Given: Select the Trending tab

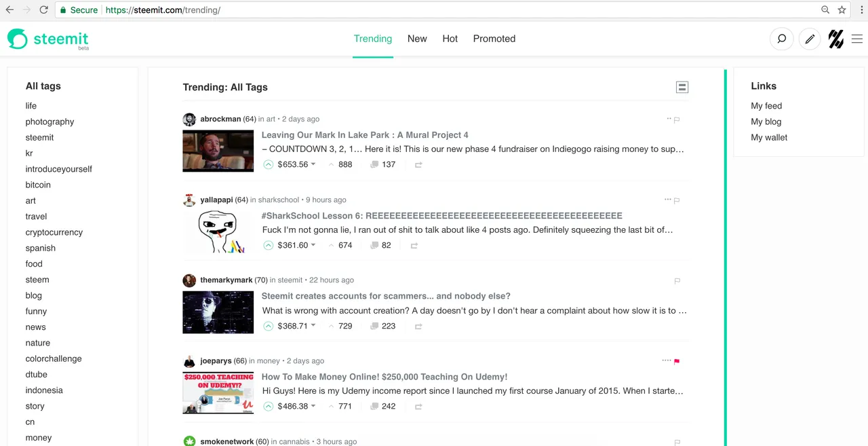Looking at the screenshot, I should (x=373, y=39).
